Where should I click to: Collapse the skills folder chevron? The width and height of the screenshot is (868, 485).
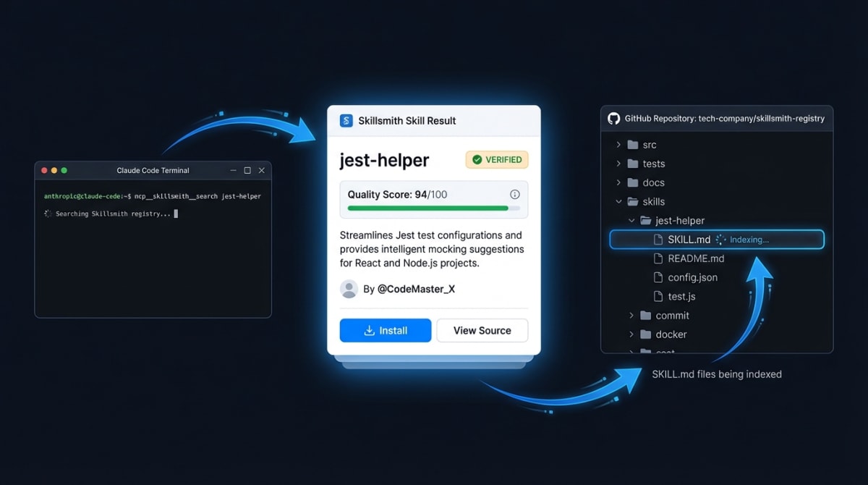[618, 201]
